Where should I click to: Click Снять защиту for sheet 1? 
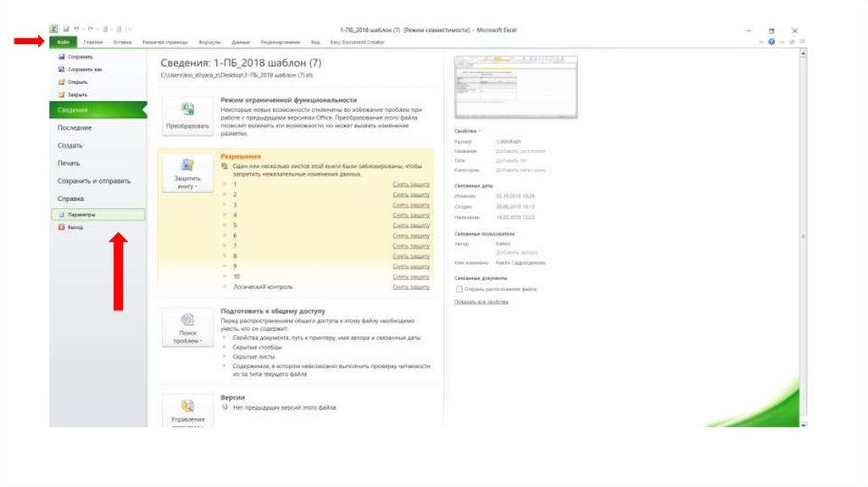(x=411, y=184)
